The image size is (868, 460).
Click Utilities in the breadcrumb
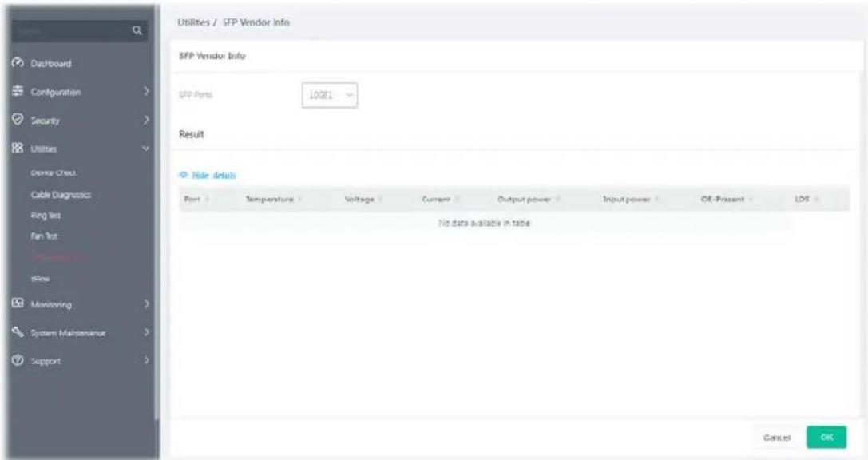click(x=194, y=22)
